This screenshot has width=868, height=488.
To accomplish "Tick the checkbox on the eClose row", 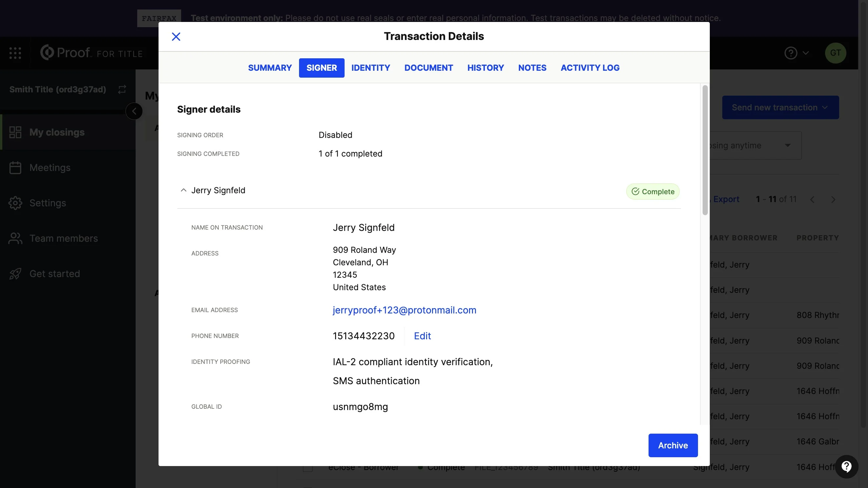I will [x=307, y=468].
